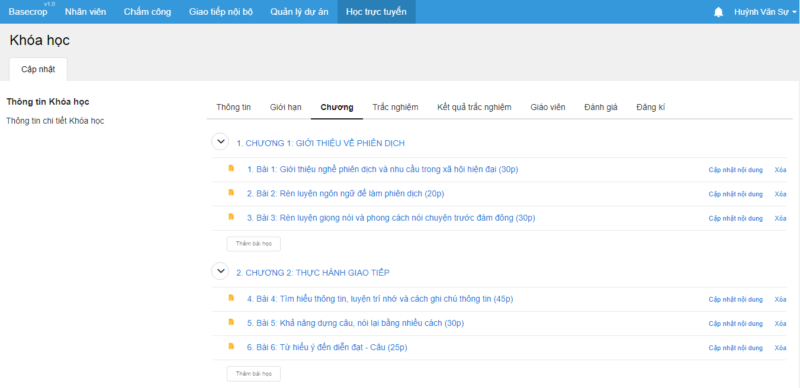The height and width of the screenshot is (388, 800).
Task: Click the file icon beside Bài 1
Action: tap(231, 168)
